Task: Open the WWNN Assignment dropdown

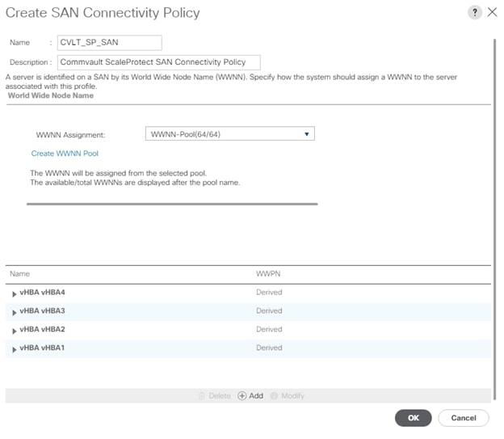Action: (229, 134)
